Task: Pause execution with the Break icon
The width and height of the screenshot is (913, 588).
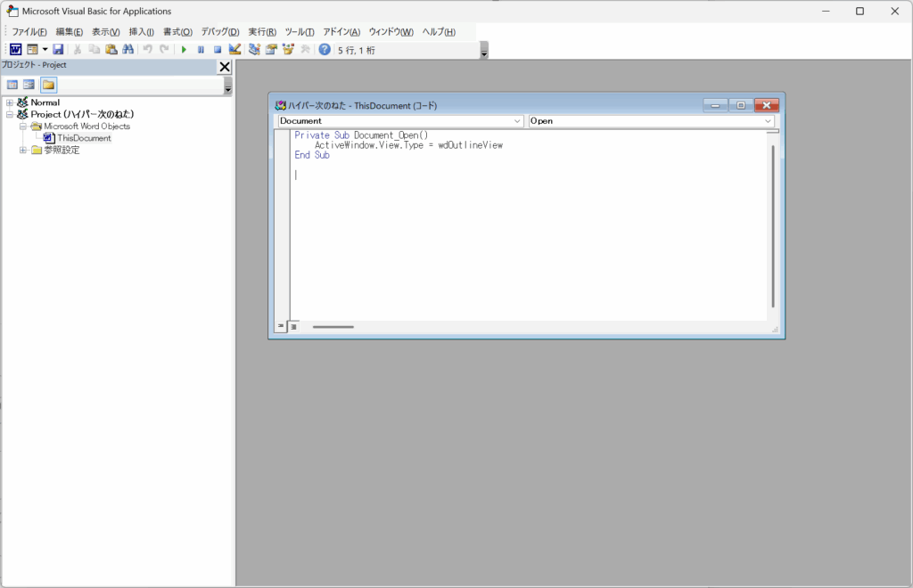Action: point(201,50)
